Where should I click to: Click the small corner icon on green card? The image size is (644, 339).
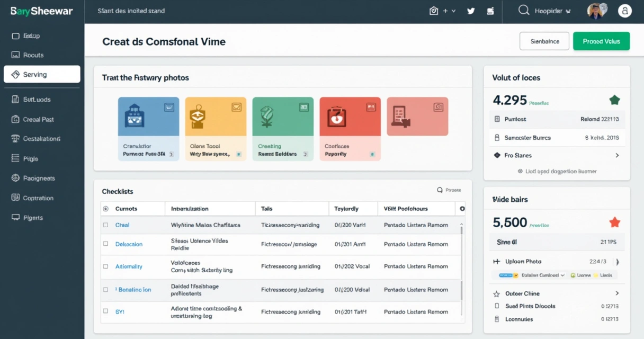[304, 107]
